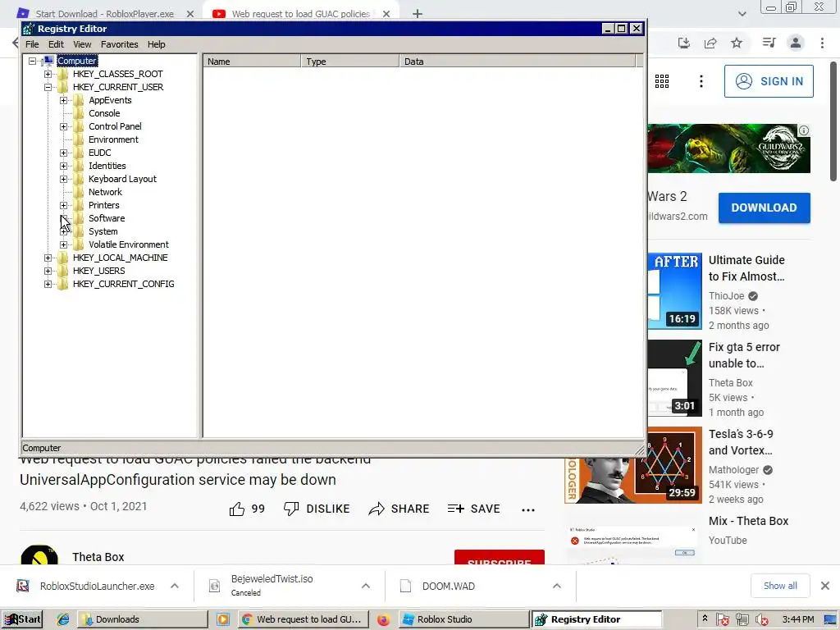This screenshot has width=840, height=630.
Task: Expand the AppEvents key
Action: click(x=64, y=100)
